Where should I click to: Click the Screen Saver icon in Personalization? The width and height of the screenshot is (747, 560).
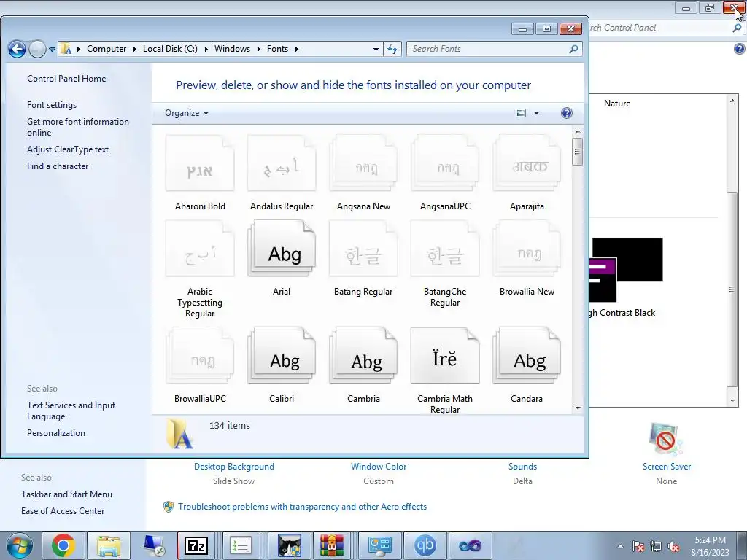[x=666, y=439]
